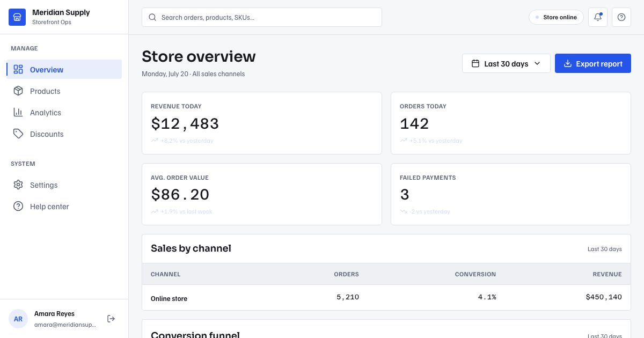The height and width of the screenshot is (338, 644).
Task: Click the Revenue Today card
Action: click(262, 123)
